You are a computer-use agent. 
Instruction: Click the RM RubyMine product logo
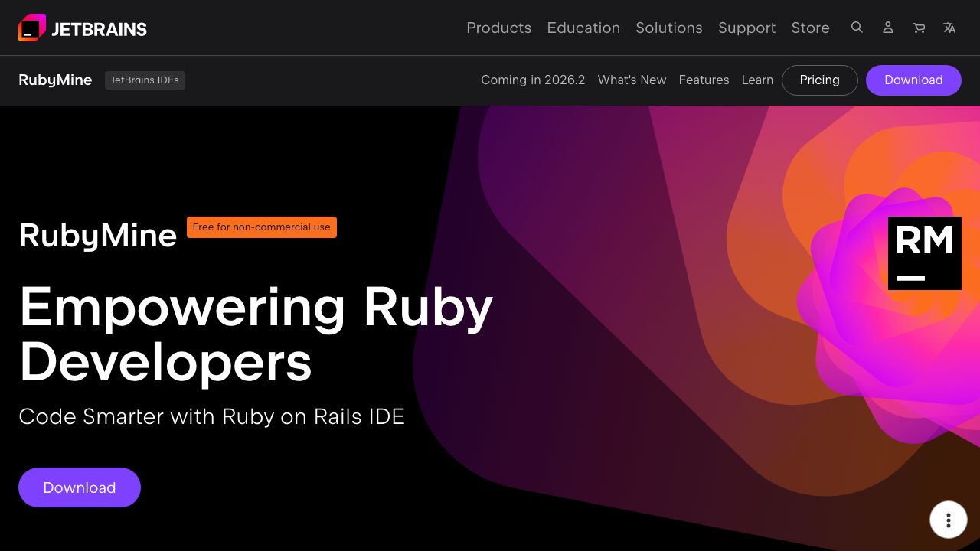coord(925,253)
